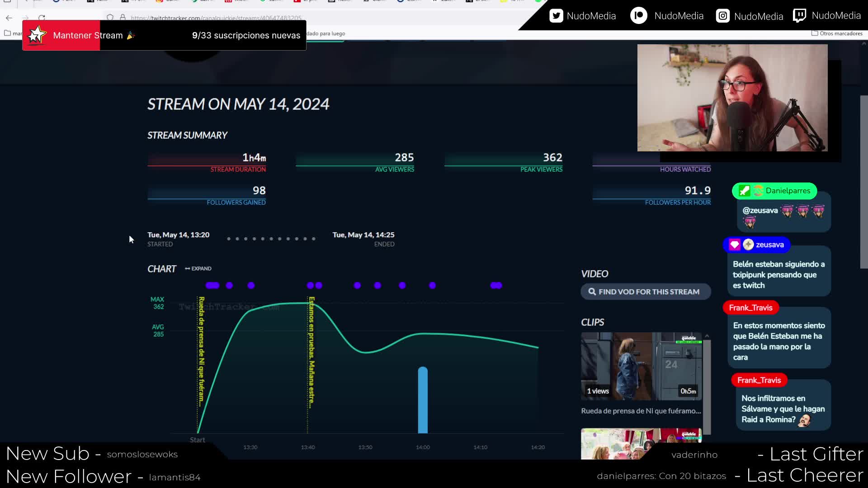Click the Rueda de prensa chart marker line
This screenshot has width=868, height=488.
(x=198, y=365)
